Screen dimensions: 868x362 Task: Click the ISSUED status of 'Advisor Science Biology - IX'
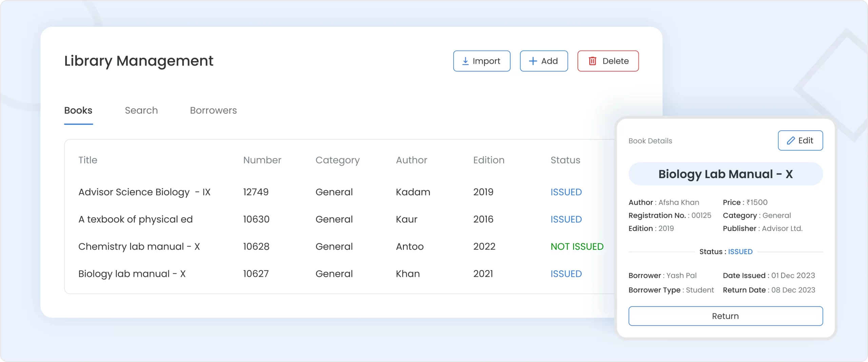pyautogui.click(x=566, y=192)
